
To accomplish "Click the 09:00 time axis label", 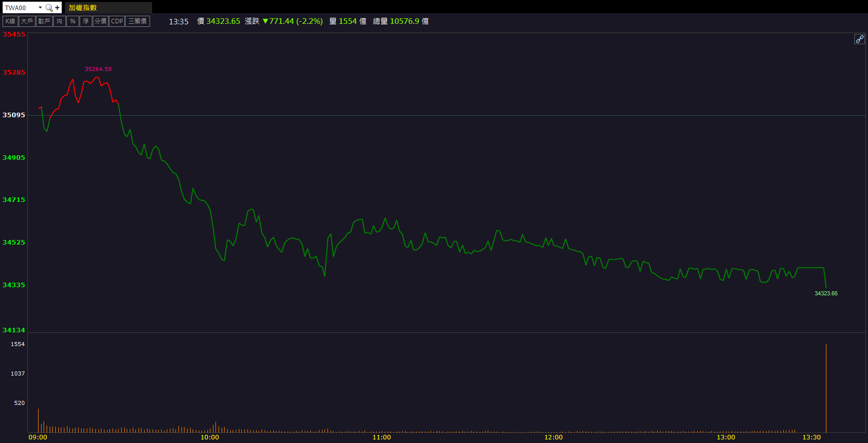I will point(38,437).
